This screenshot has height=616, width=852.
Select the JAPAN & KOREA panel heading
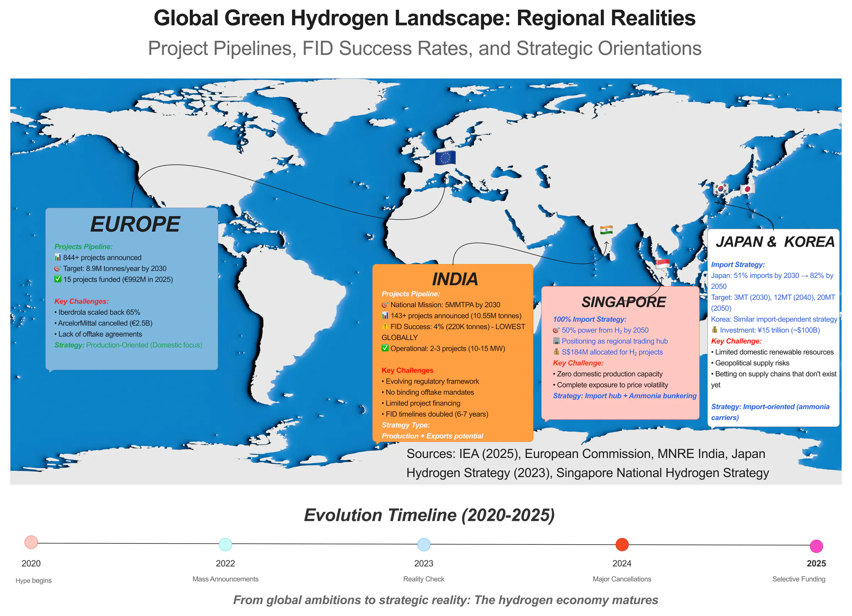point(776,242)
